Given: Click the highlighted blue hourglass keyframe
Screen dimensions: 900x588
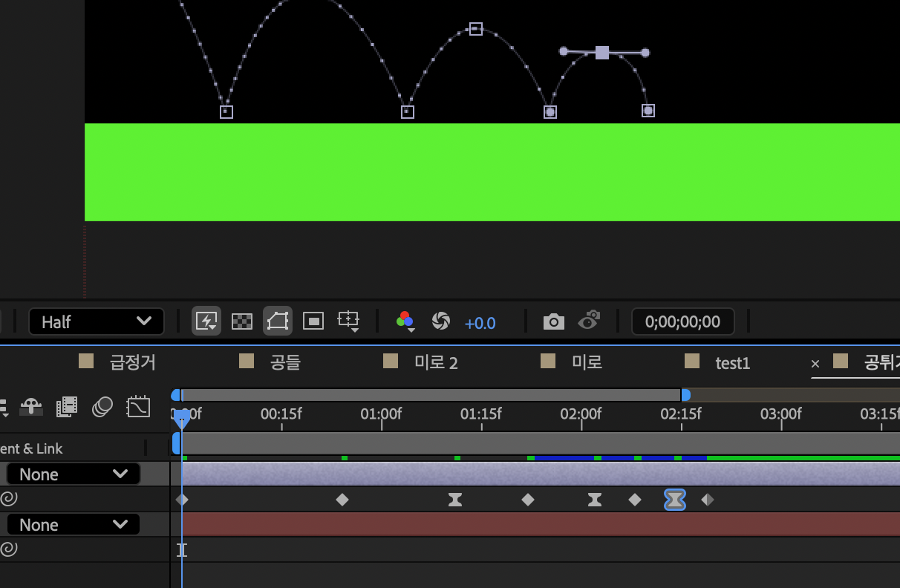Looking at the screenshot, I should (x=674, y=500).
